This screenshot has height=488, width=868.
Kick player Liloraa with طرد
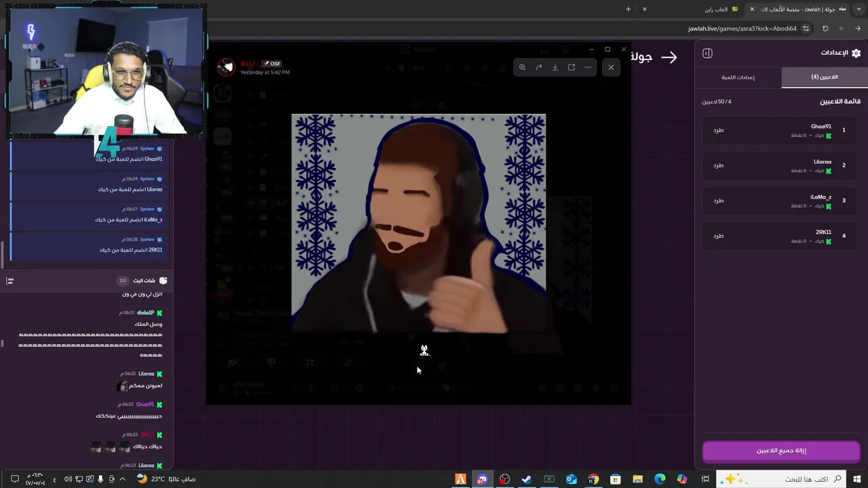(x=718, y=165)
